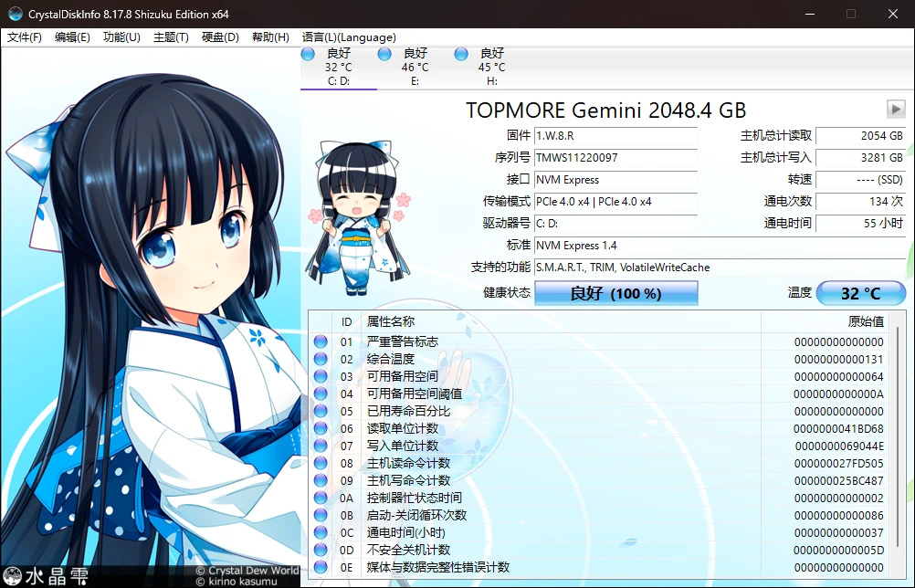Click status orb of attribute 05 已用寿命百分比

321,411
